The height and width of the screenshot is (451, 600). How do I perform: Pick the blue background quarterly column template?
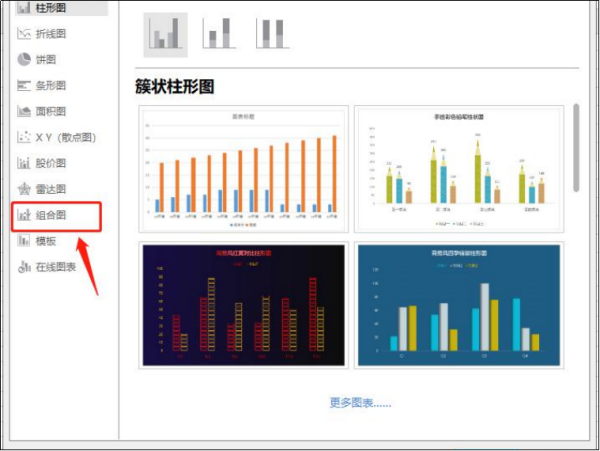(x=459, y=305)
